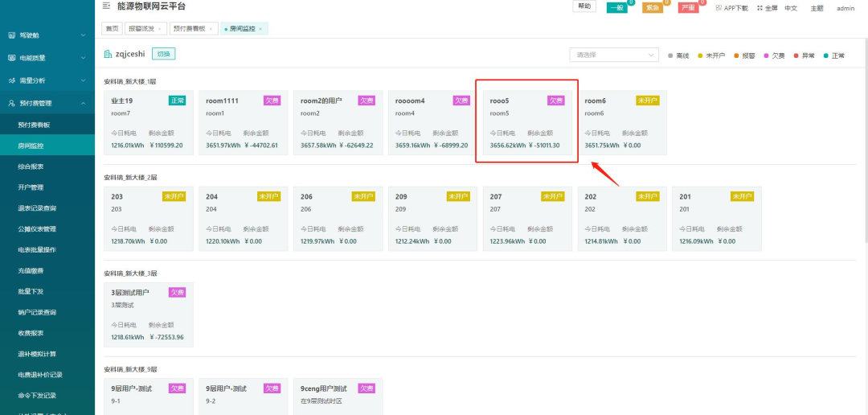Click the 帮助 button
The image size is (868, 415).
(x=584, y=6)
